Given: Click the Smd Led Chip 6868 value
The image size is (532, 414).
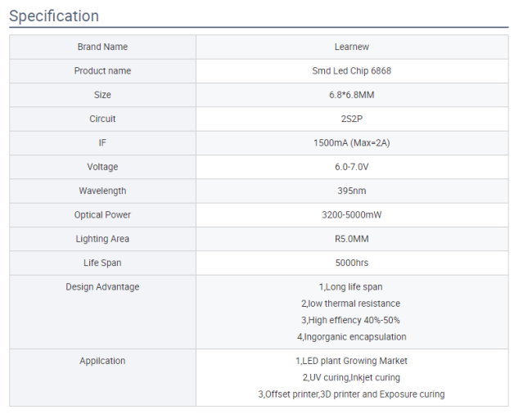Looking at the screenshot, I should point(352,71).
